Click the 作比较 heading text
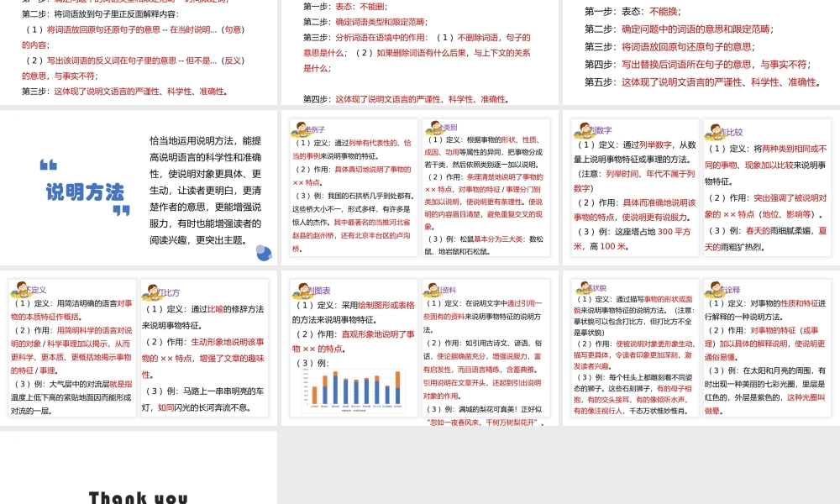Viewport: 840px width, 504px height. (731, 132)
